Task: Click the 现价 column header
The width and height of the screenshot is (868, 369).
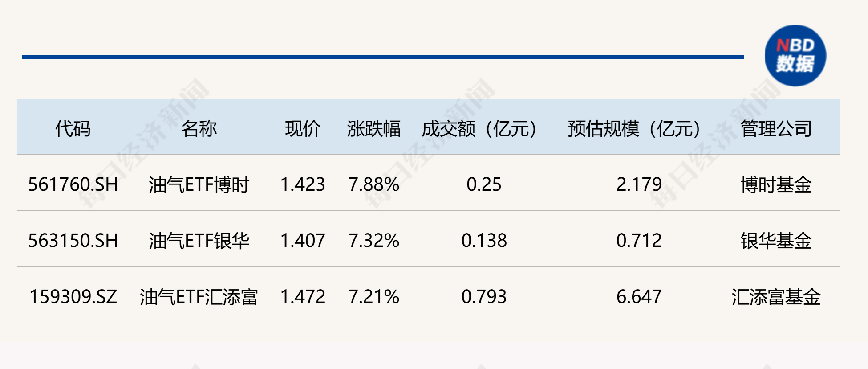Action: point(303,129)
